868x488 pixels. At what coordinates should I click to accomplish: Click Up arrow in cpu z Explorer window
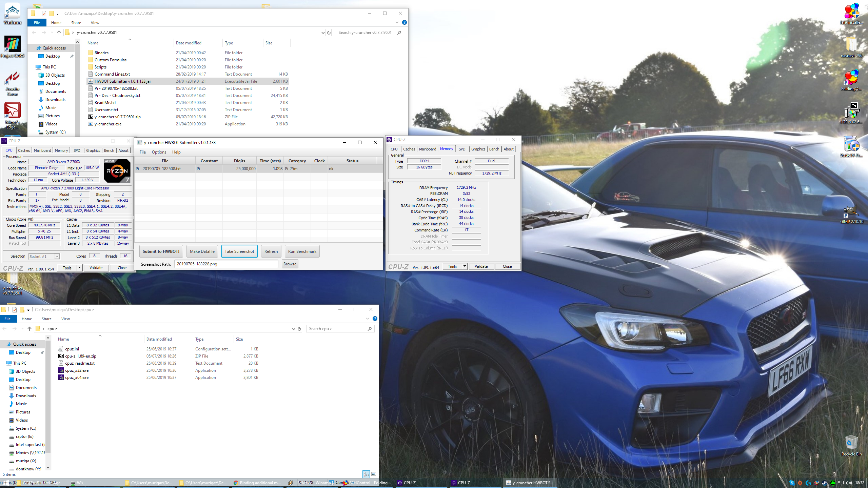tap(29, 329)
